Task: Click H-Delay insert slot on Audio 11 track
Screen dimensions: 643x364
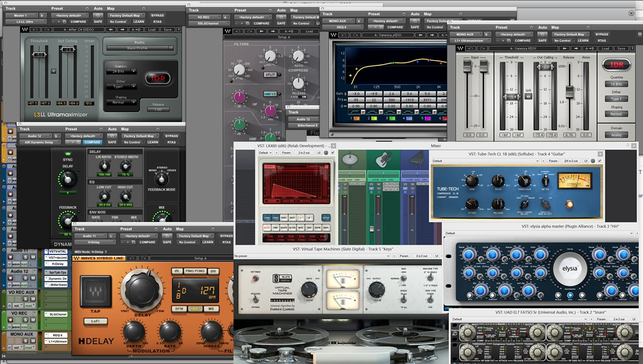Action: (57, 264)
